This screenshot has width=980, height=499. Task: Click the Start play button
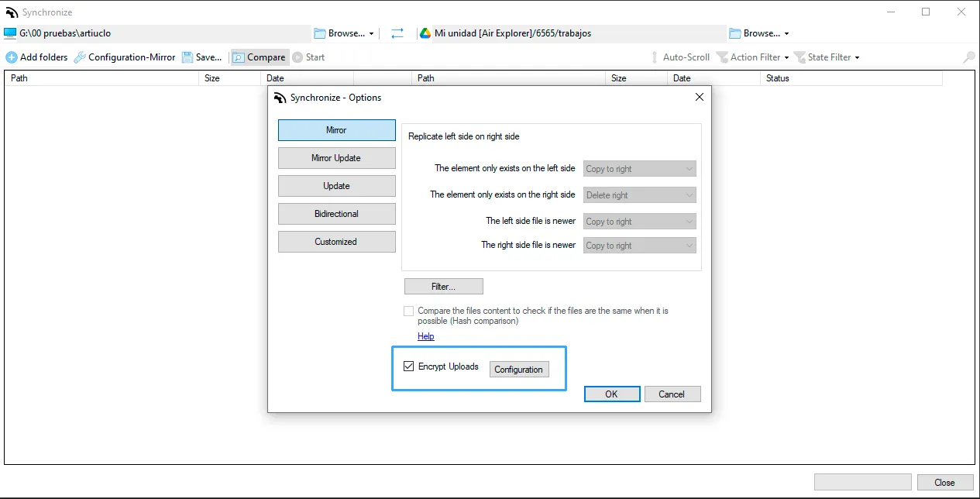coord(308,57)
